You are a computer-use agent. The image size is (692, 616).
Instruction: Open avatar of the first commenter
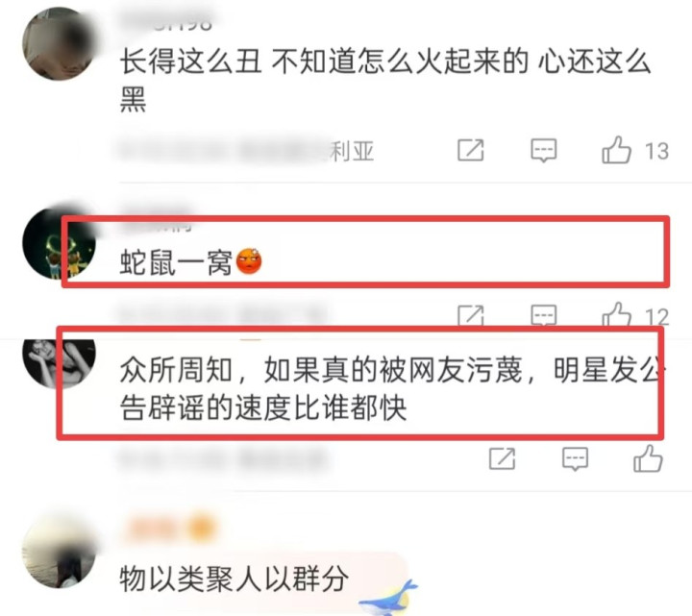click(x=60, y=43)
